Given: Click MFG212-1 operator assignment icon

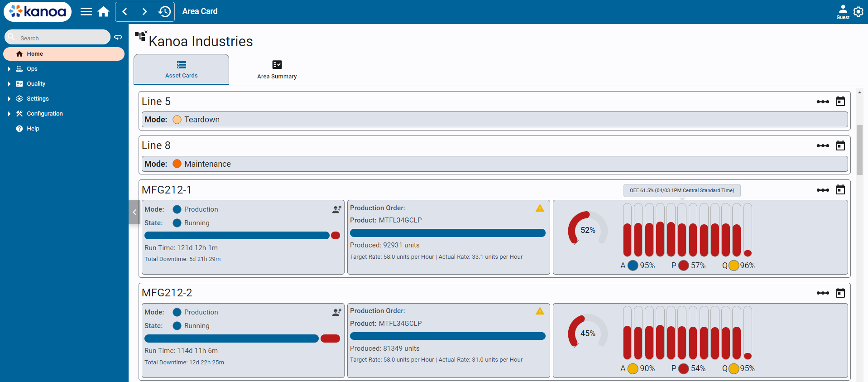Looking at the screenshot, I should tap(337, 209).
